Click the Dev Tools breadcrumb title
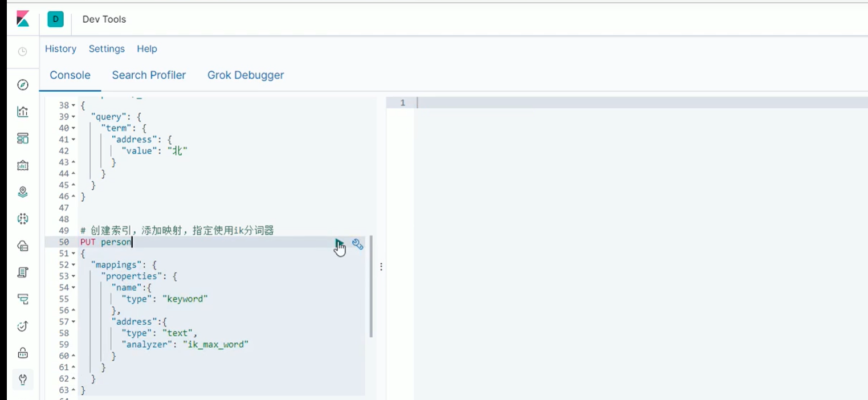 click(104, 19)
